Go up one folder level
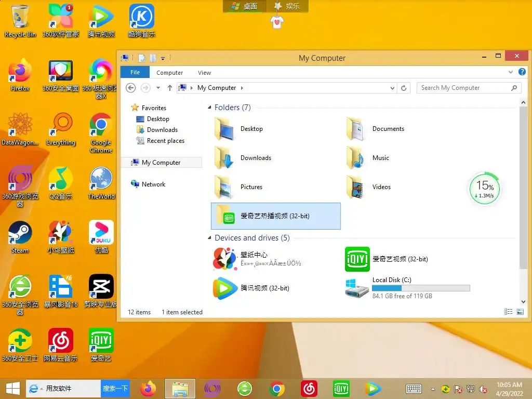 [170, 88]
